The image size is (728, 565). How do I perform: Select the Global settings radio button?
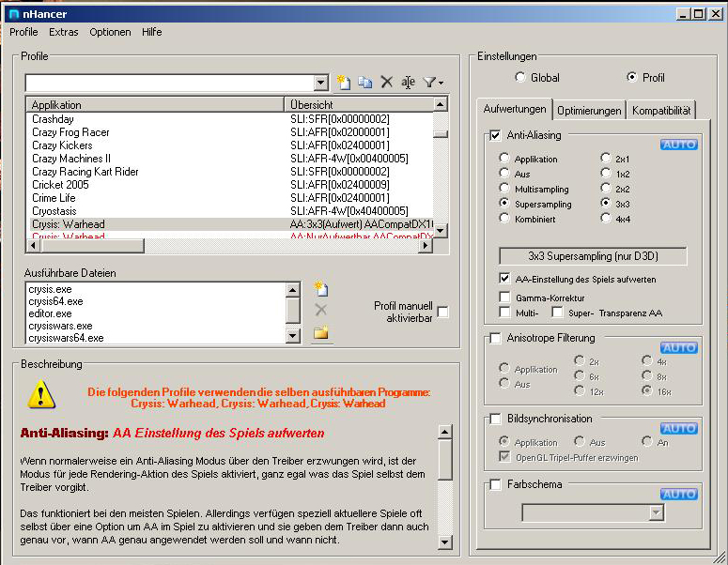click(x=520, y=77)
